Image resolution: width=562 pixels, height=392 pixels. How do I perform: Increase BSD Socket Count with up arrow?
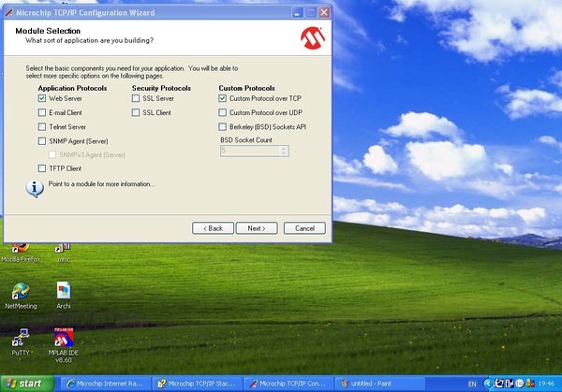[x=284, y=148]
